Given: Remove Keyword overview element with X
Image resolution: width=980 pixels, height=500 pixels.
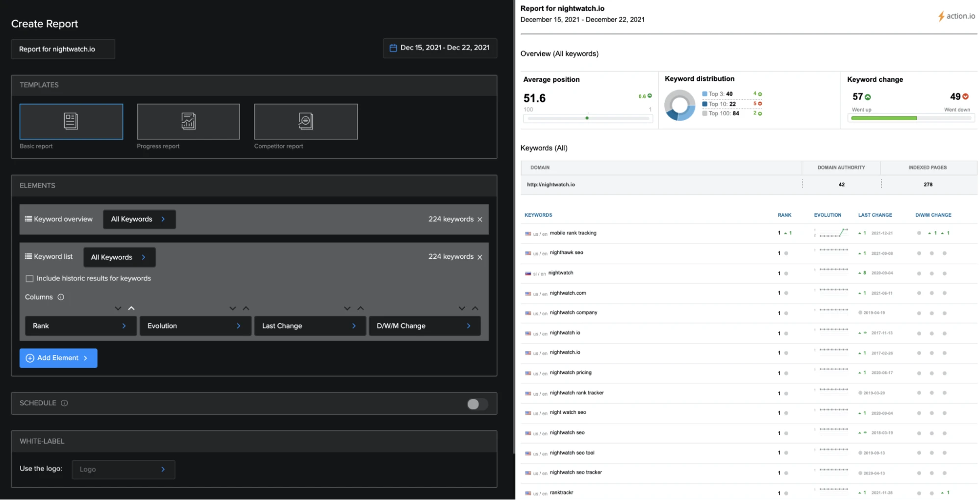Looking at the screenshot, I should click(x=480, y=220).
